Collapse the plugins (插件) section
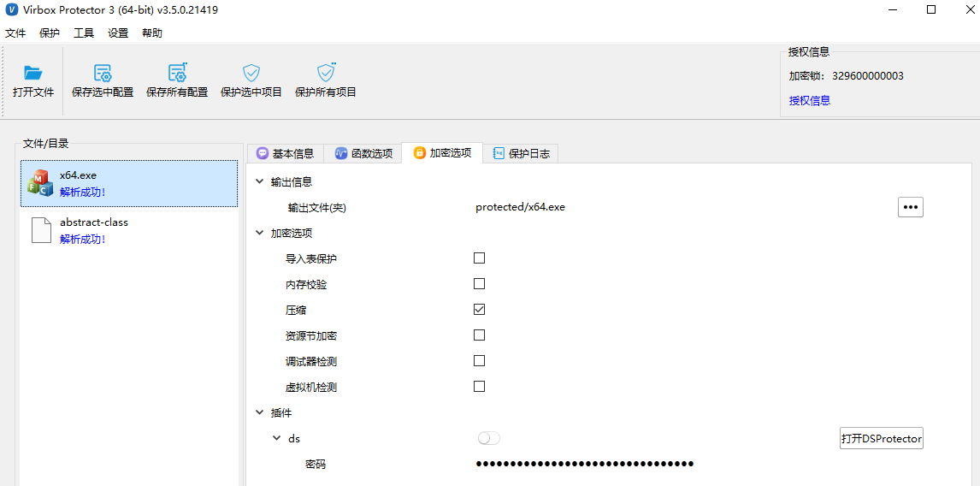980x486 pixels. pyautogui.click(x=259, y=412)
